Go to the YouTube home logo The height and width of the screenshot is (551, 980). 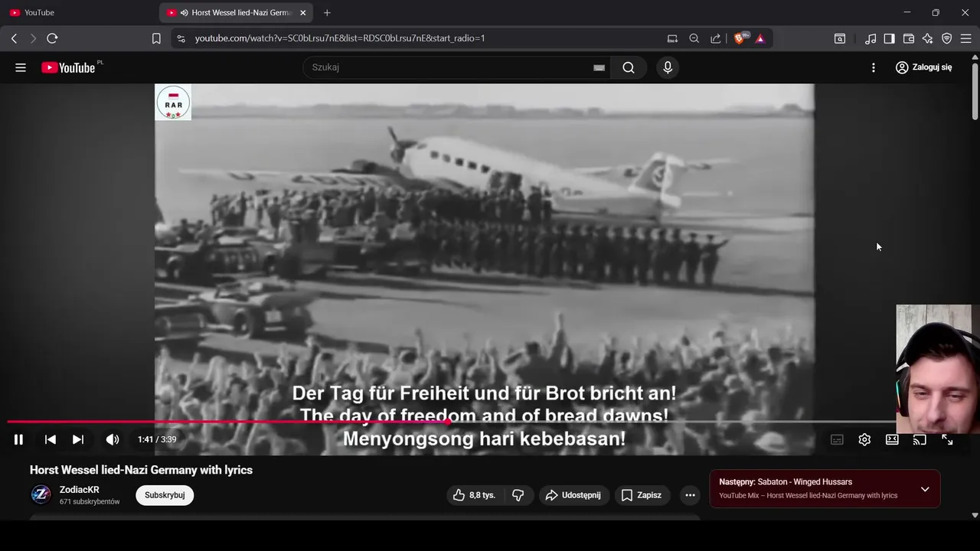69,67
